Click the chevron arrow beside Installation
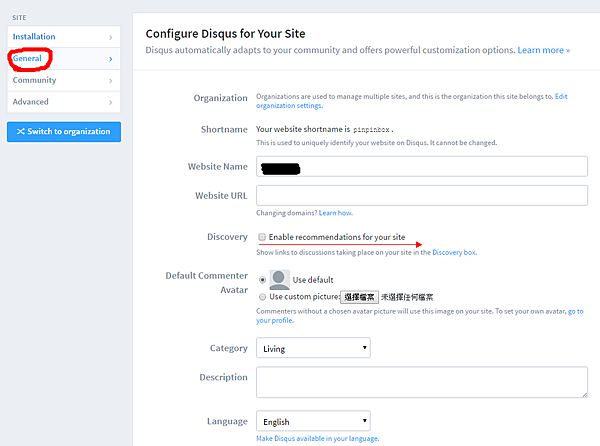Viewport: 600px width, 446px height. (111, 37)
